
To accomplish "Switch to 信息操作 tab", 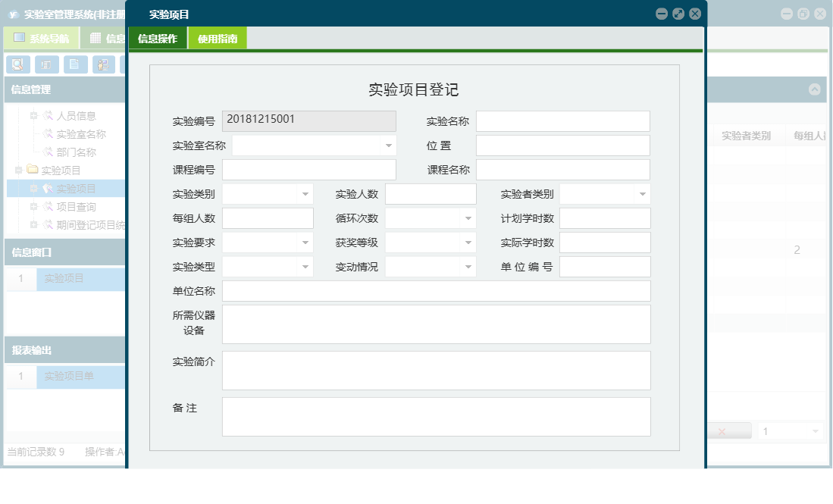I will (158, 39).
